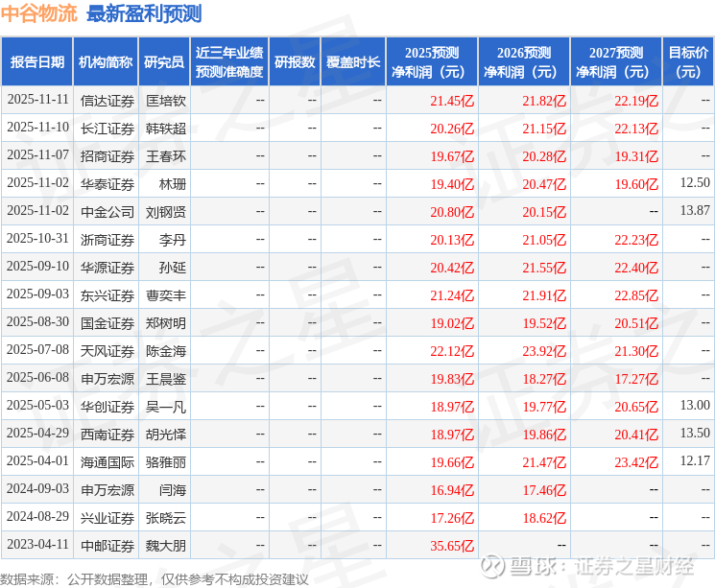This screenshot has width=715, height=588.
Task: Select the date cell 2024-09-03
Action: click(37, 488)
